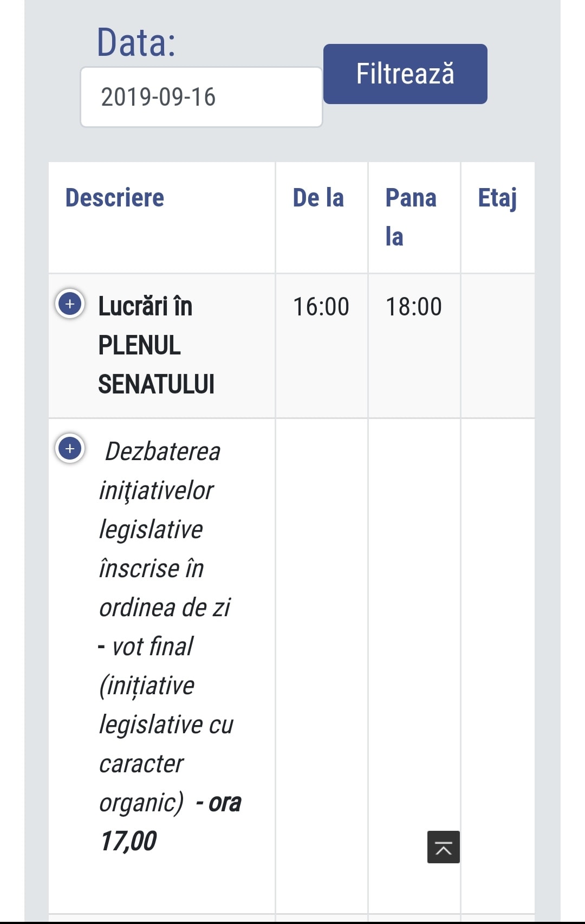The height and width of the screenshot is (924, 585).
Task: Click the ora 17,00 bold text
Action: click(170, 822)
